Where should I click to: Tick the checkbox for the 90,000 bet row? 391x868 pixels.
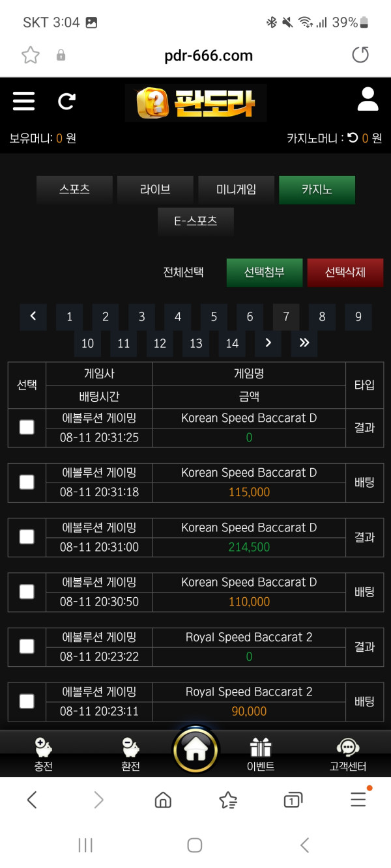pyautogui.click(x=27, y=701)
